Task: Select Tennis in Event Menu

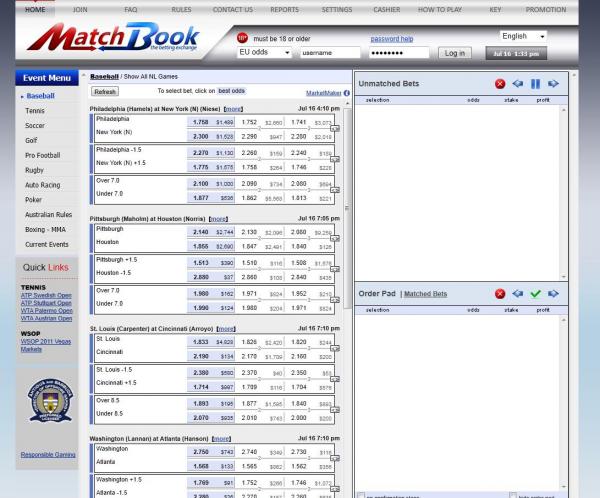Action: 35,111
